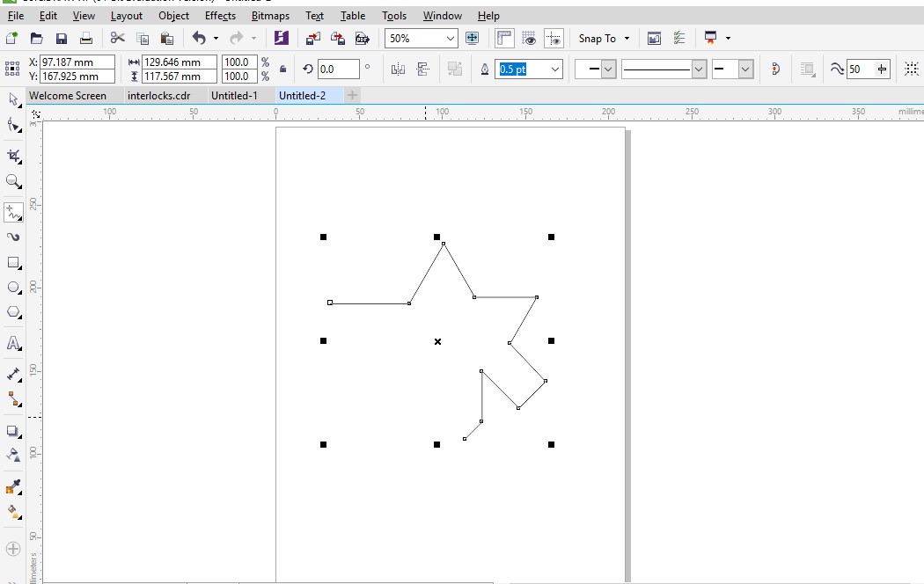Select the Drop Shadow tool
The height and width of the screenshot is (584, 924).
point(13,432)
